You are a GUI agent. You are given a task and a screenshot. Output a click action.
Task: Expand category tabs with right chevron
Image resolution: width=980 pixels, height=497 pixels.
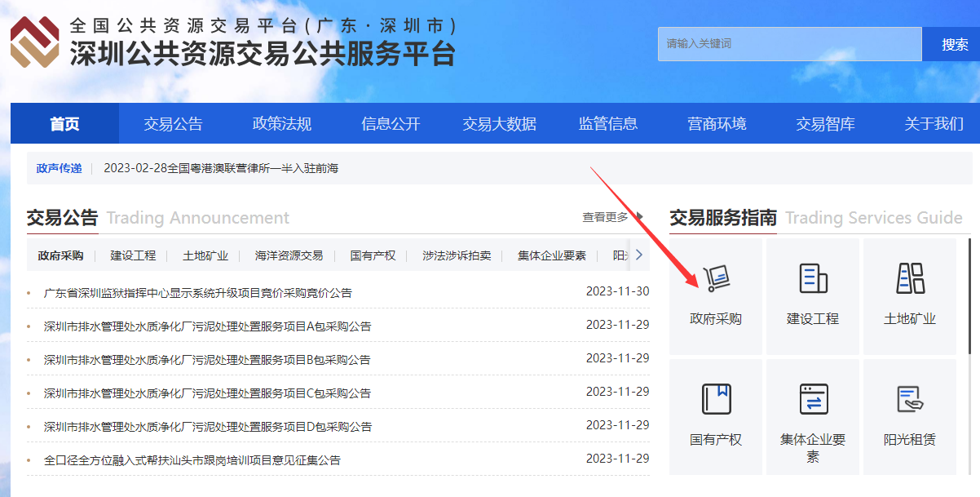[x=639, y=255]
